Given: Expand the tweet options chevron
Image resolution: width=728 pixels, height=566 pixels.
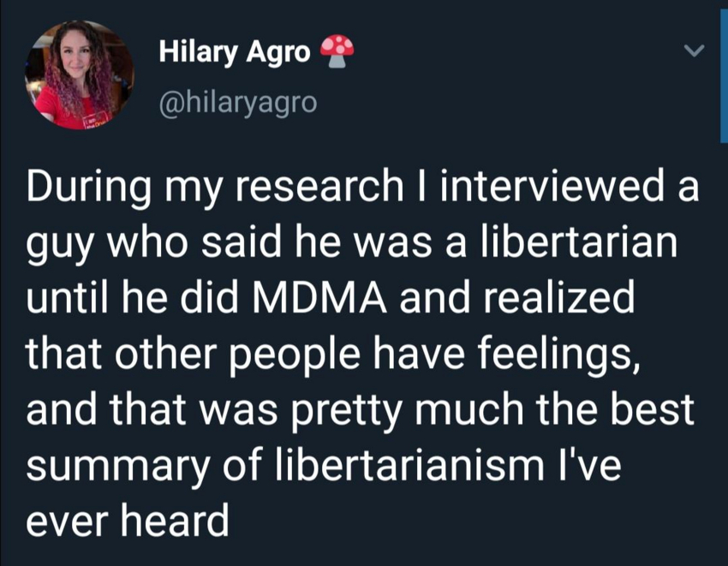Looking at the screenshot, I should pyautogui.click(x=696, y=53).
